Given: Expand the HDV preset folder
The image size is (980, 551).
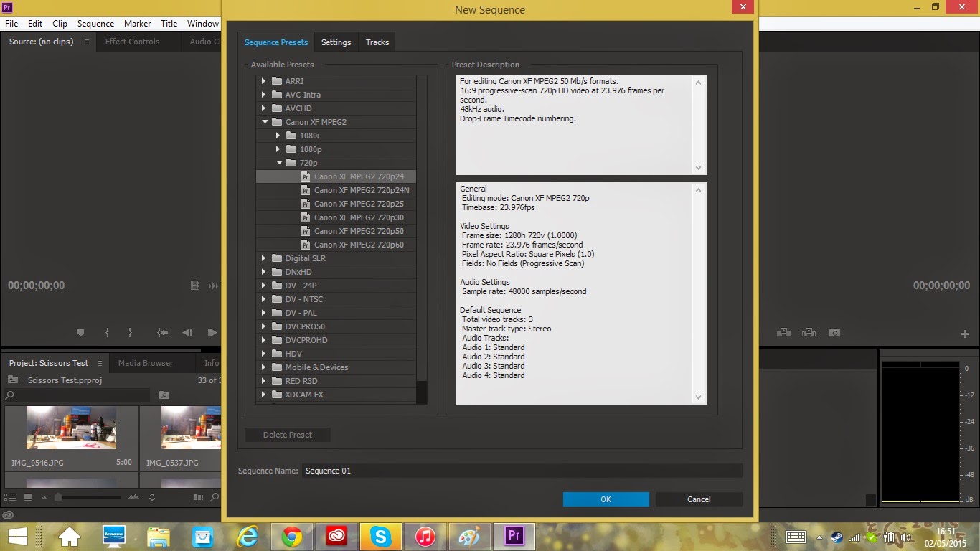Looking at the screenshot, I should tap(263, 354).
